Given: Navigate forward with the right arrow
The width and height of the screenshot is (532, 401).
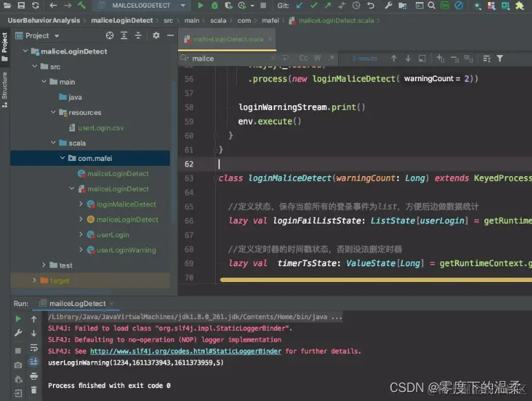Looking at the screenshot, I should [67, 5].
